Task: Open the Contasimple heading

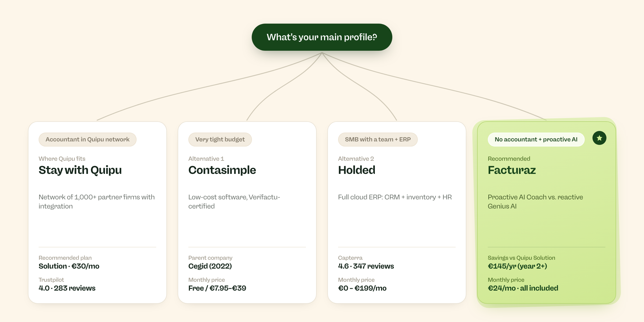Action: coord(222,170)
